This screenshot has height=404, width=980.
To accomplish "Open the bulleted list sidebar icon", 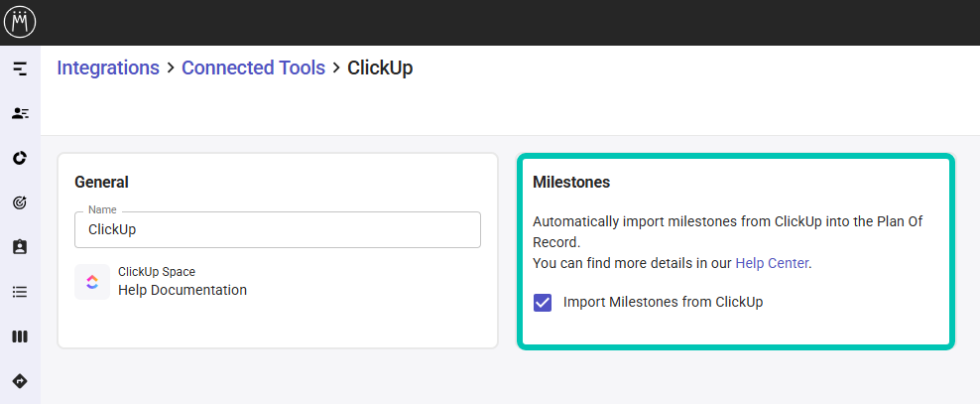I will click(x=20, y=292).
